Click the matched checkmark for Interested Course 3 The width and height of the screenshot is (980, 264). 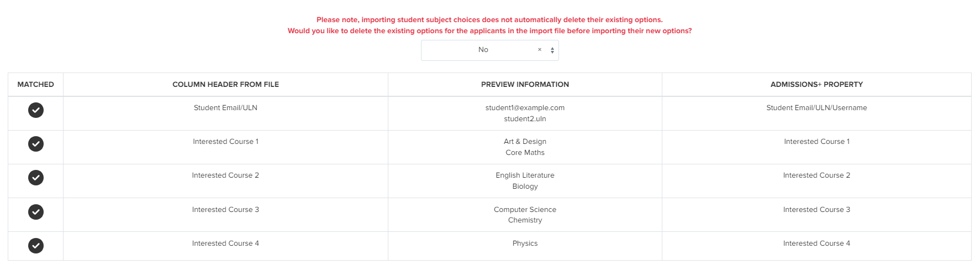click(x=36, y=212)
